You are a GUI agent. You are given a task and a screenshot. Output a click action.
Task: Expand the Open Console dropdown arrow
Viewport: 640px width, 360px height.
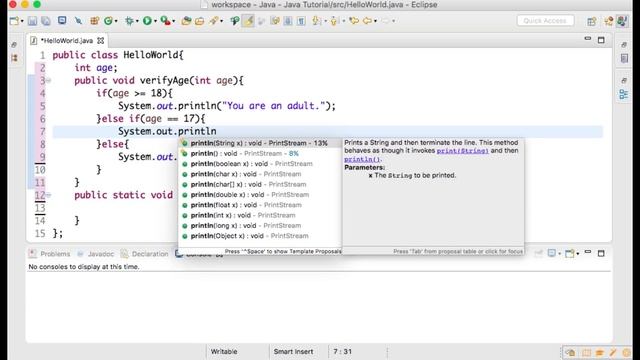point(578,254)
